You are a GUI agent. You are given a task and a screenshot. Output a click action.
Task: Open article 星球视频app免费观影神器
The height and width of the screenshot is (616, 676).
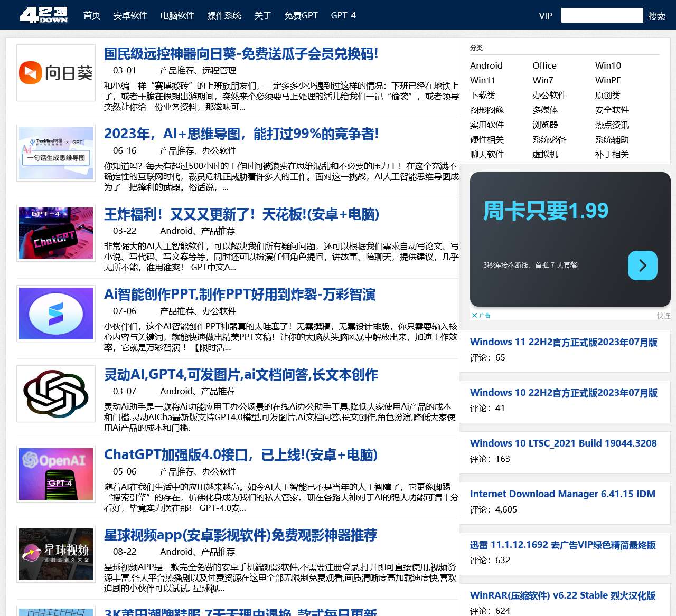(x=240, y=535)
